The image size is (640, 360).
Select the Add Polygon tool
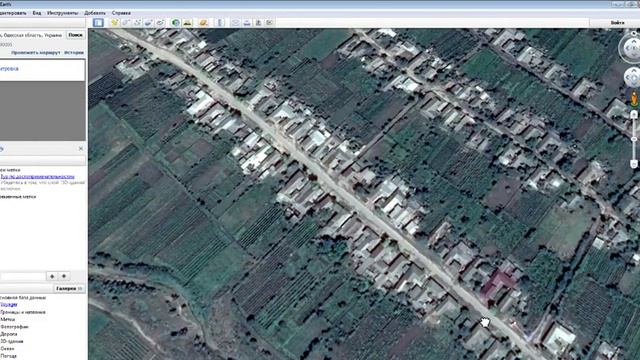(x=126, y=23)
